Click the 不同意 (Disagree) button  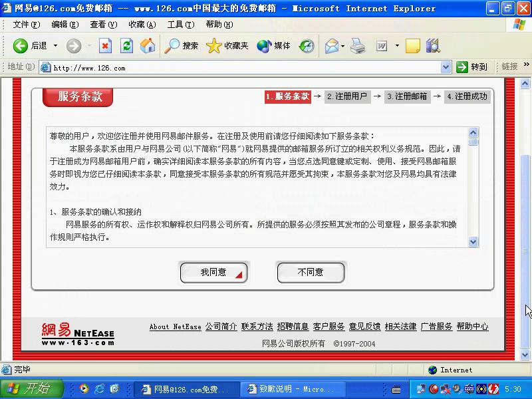point(311,273)
